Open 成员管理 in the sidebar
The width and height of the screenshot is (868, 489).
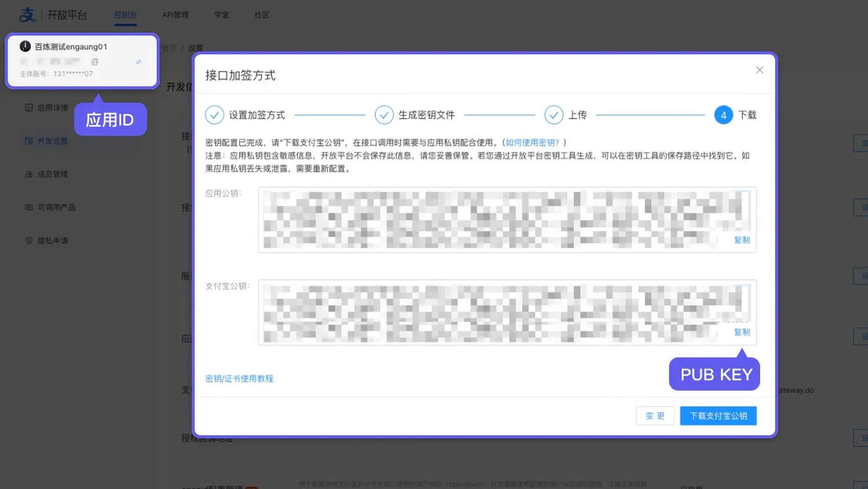coord(53,174)
